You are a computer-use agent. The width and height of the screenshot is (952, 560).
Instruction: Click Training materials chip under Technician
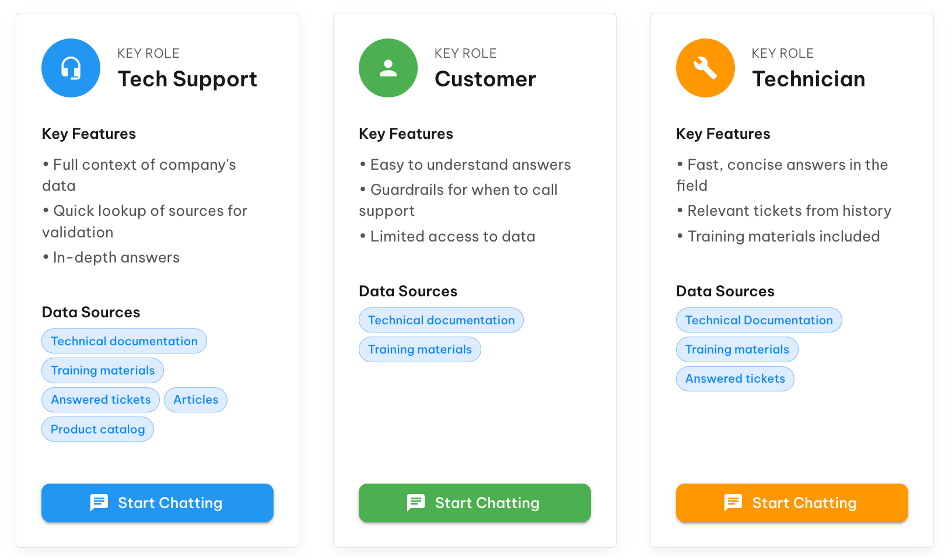tap(737, 349)
